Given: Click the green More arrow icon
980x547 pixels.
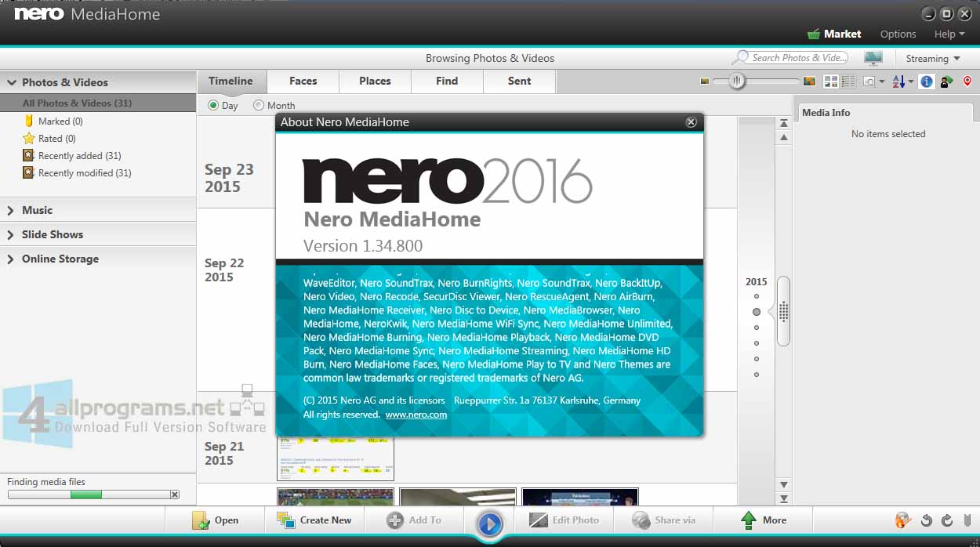Looking at the screenshot, I should (749, 520).
